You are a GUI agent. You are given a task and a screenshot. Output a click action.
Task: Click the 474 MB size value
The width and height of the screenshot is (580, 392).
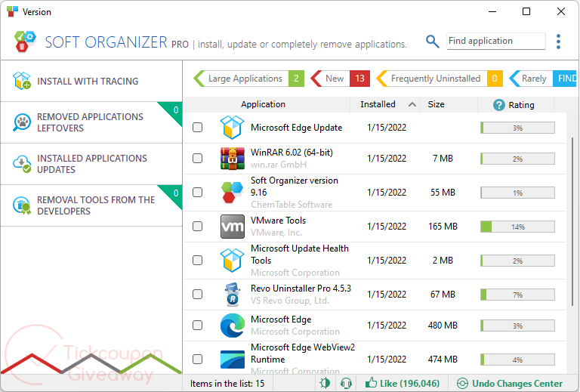[x=443, y=360]
